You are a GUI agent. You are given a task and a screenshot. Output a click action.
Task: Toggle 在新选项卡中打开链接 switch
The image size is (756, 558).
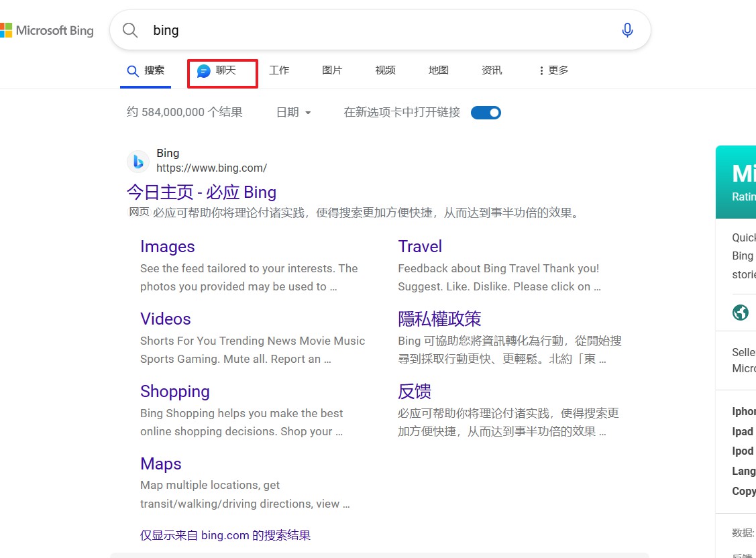[x=486, y=113]
